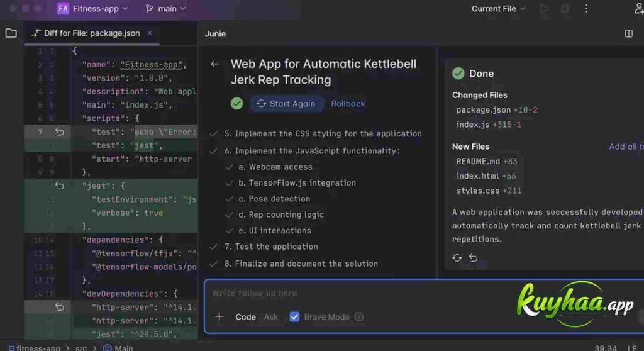Click the Done status heading
This screenshot has width=644, height=351.
coord(481,74)
